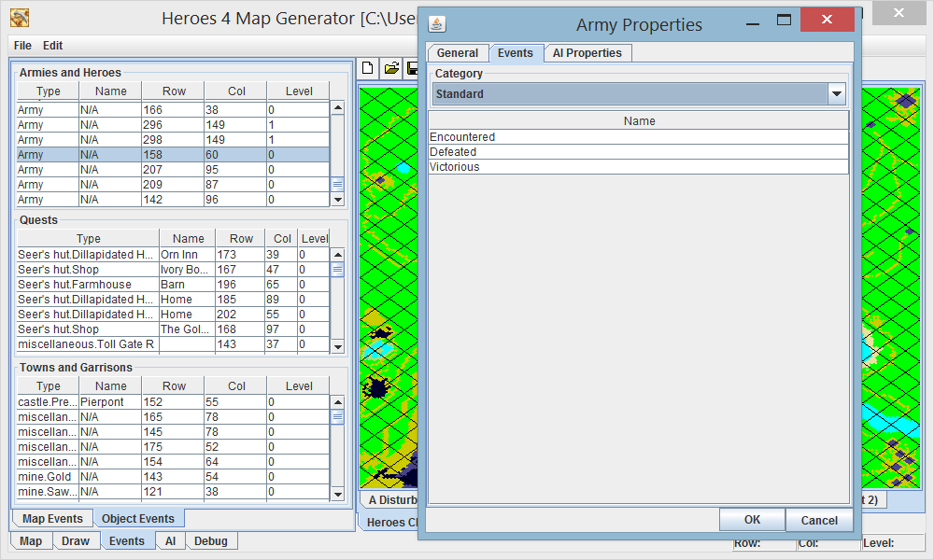Select the highlighted army at row 158

[174, 154]
